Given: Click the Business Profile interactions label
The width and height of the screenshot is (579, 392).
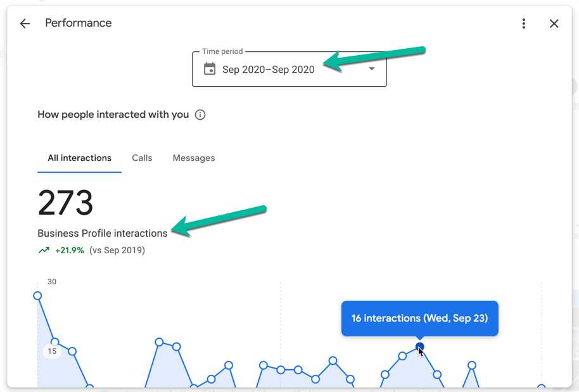Looking at the screenshot, I should 103,233.
